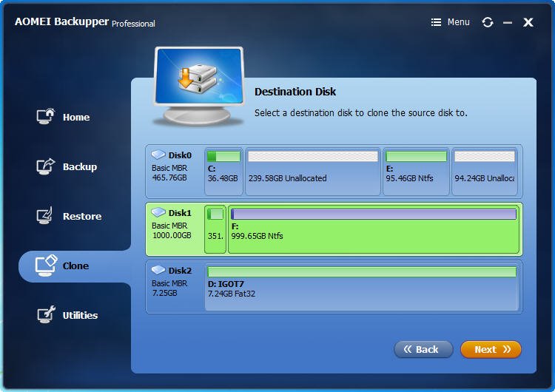Click the Disk2 drive icon
The height and width of the screenshot is (392, 555).
(x=158, y=270)
